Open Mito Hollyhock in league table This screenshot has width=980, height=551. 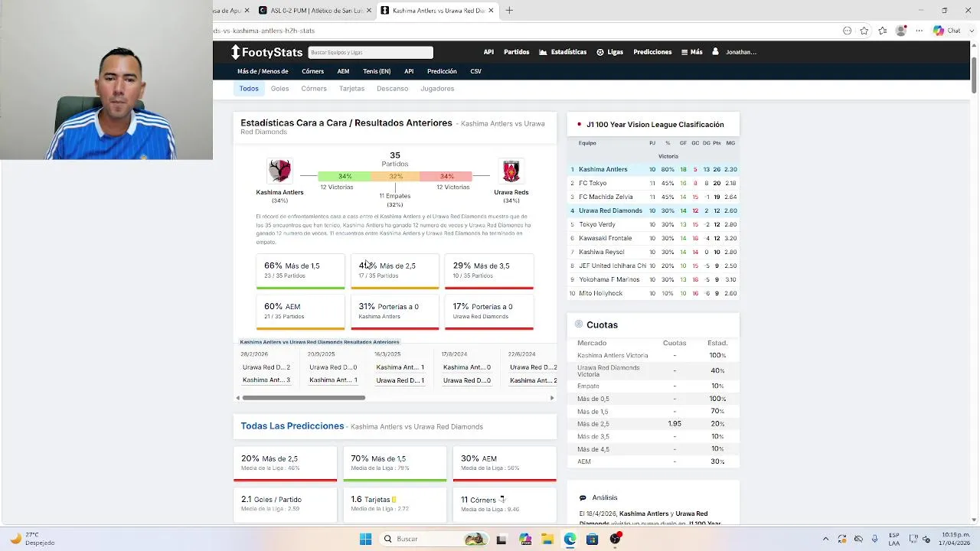[x=601, y=293]
